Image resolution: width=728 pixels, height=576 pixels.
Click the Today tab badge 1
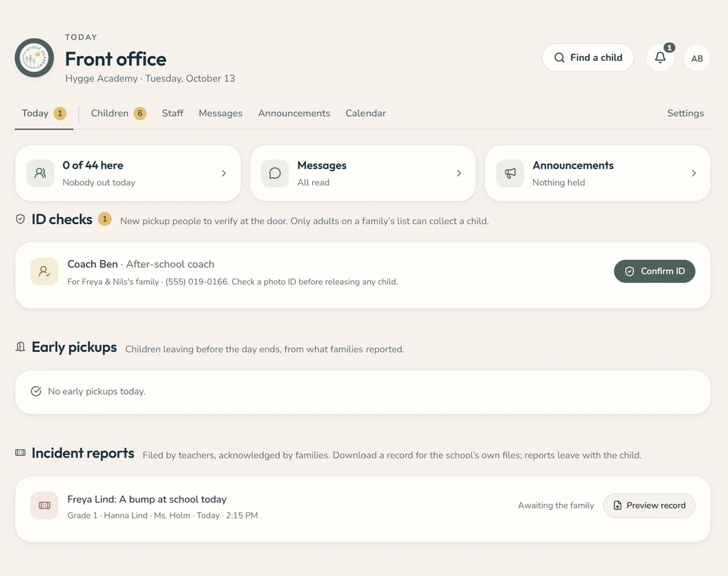pyautogui.click(x=60, y=113)
